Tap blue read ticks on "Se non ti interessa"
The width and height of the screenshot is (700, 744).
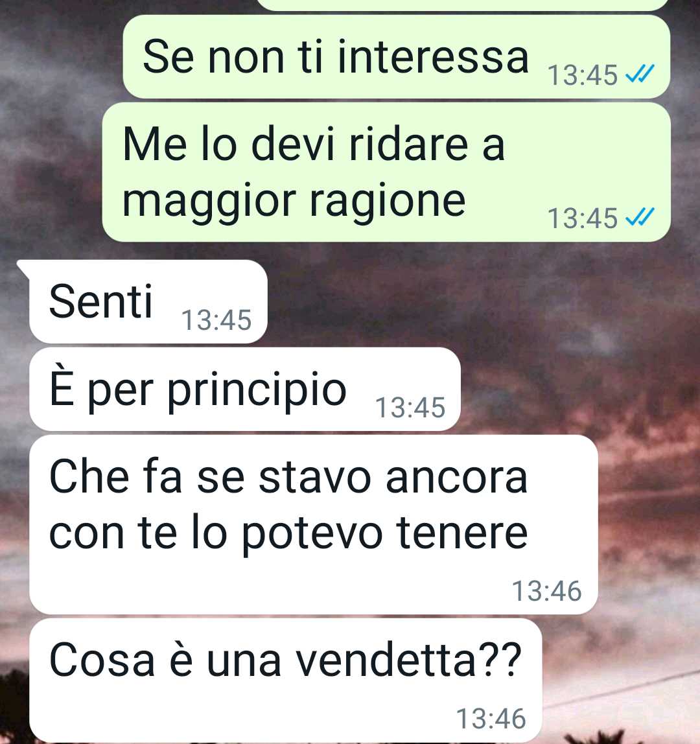click(640, 74)
